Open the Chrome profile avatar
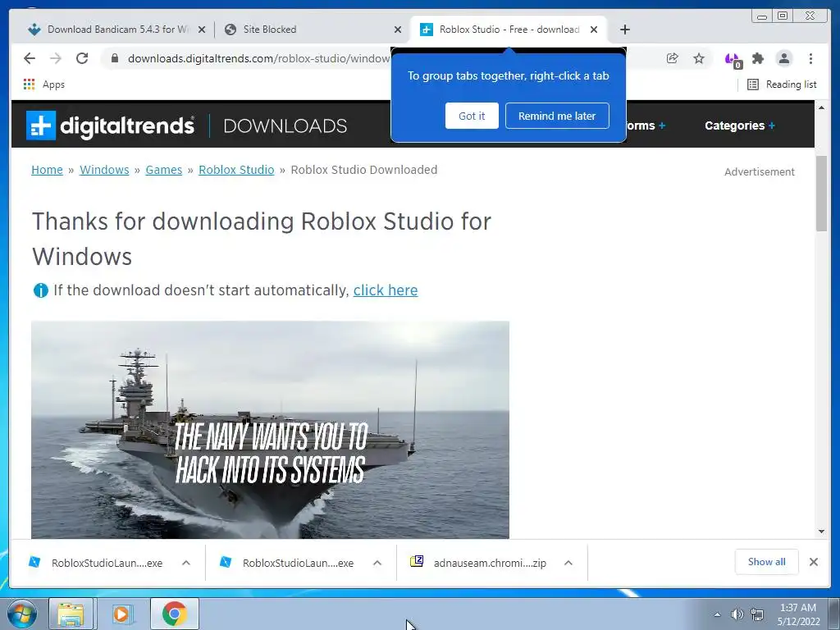This screenshot has width=840, height=630. click(x=783, y=58)
